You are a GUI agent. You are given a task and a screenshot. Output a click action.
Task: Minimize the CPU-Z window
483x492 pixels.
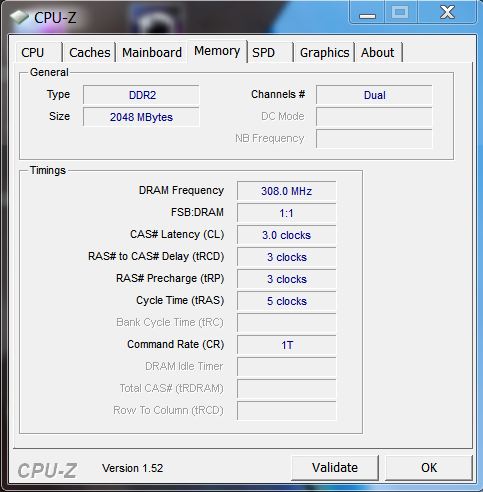tap(367, 13)
